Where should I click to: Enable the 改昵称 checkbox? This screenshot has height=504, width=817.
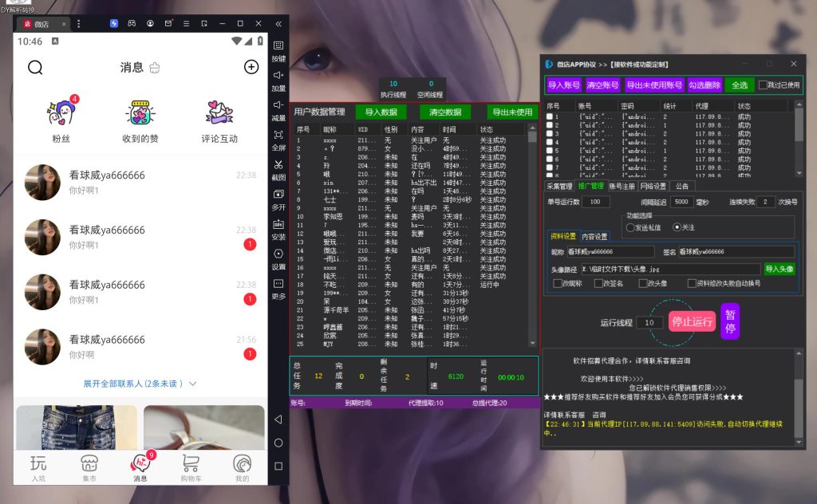(558, 283)
